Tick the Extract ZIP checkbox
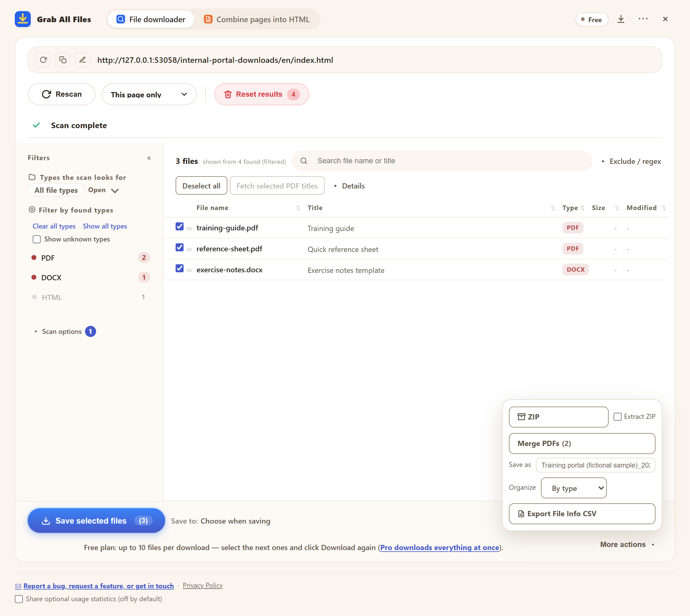Screen dimensions: 690x616 click(x=618, y=417)
